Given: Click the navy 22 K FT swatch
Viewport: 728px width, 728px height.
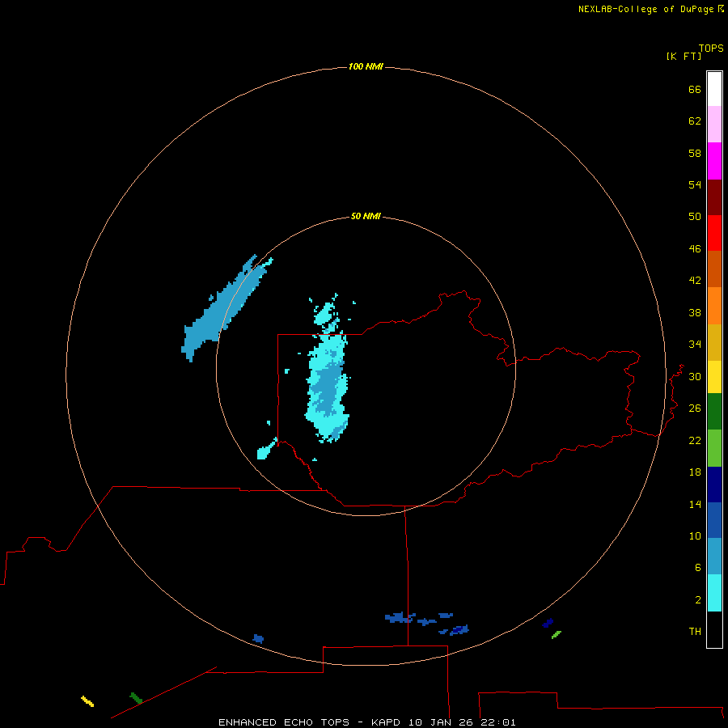Looking at the screenshot, I should point(714,485).
